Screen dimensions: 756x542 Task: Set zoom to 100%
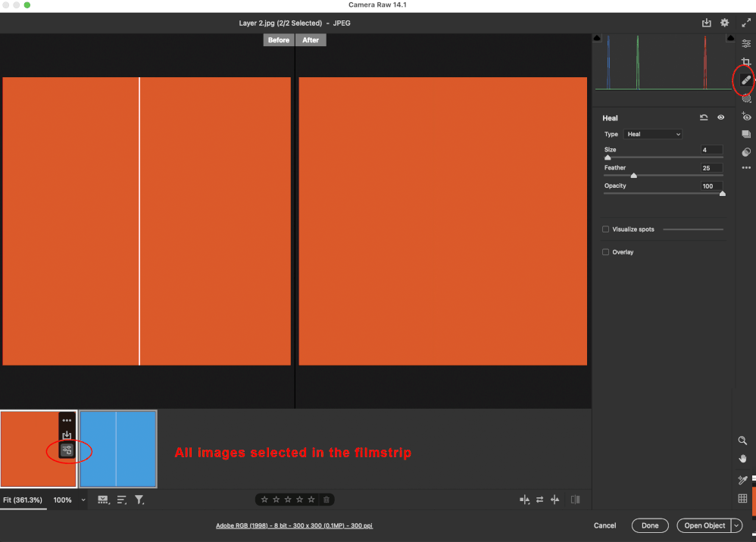(63, 500)
